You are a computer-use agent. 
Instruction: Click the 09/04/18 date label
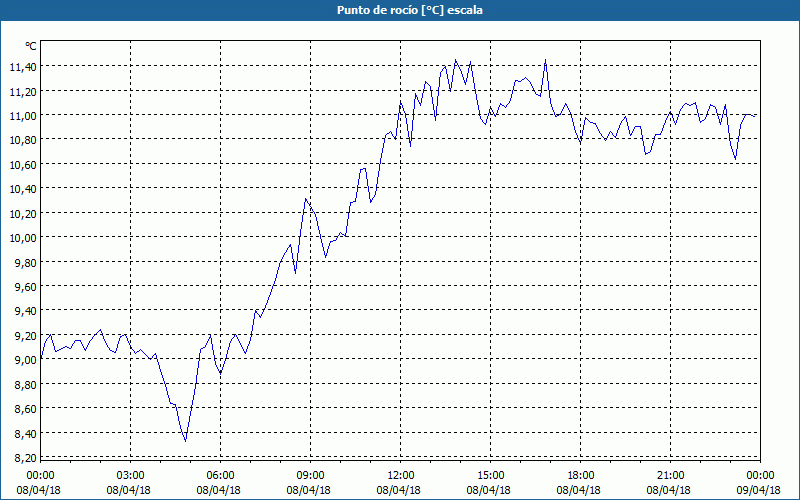[x=759, y=490]
